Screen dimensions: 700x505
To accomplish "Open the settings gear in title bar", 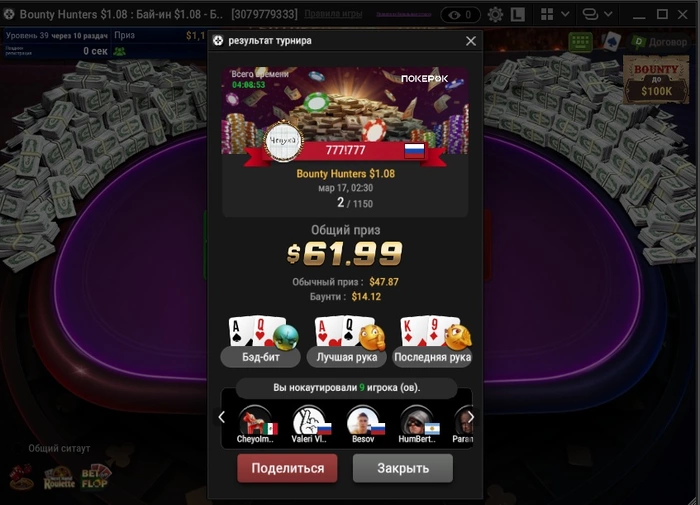I will (x=495, y=15).
